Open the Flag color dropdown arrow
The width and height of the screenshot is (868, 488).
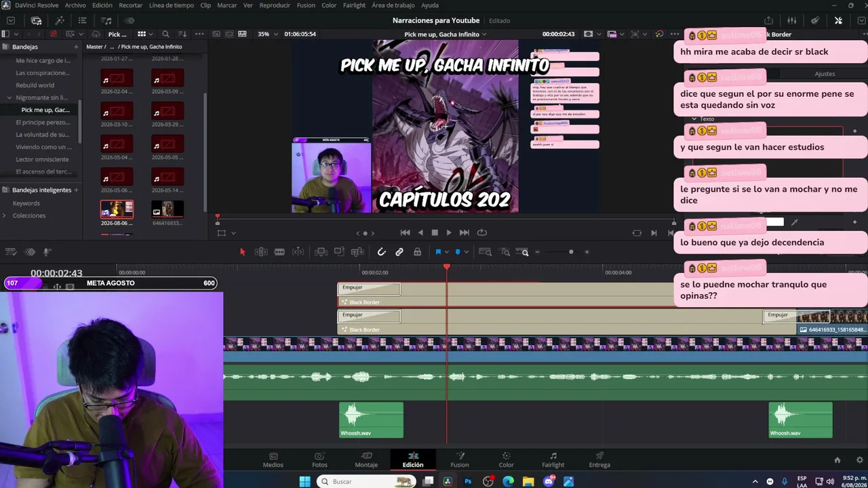[446, 252]
